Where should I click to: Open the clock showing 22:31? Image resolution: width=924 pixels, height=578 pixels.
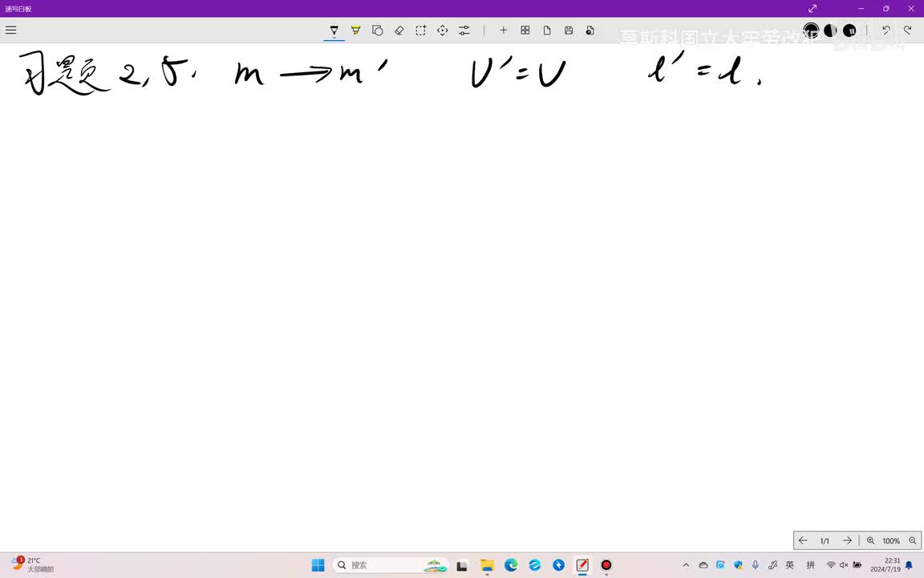[885, 565]
